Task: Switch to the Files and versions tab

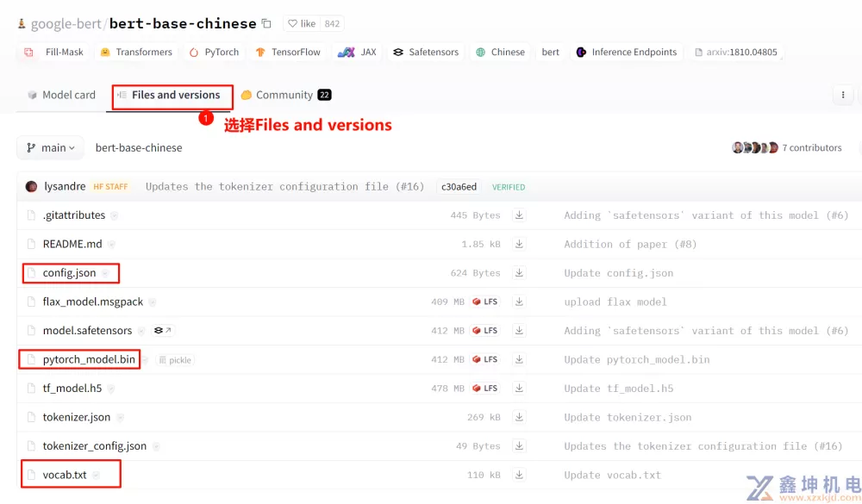Action: click(x=169, y=95)
